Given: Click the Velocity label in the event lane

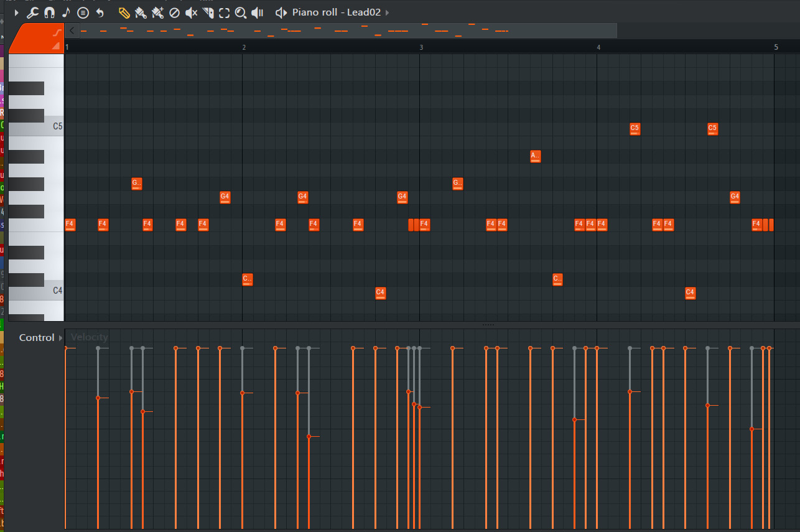Looking at the screenshot, I should tap(90, 337).
